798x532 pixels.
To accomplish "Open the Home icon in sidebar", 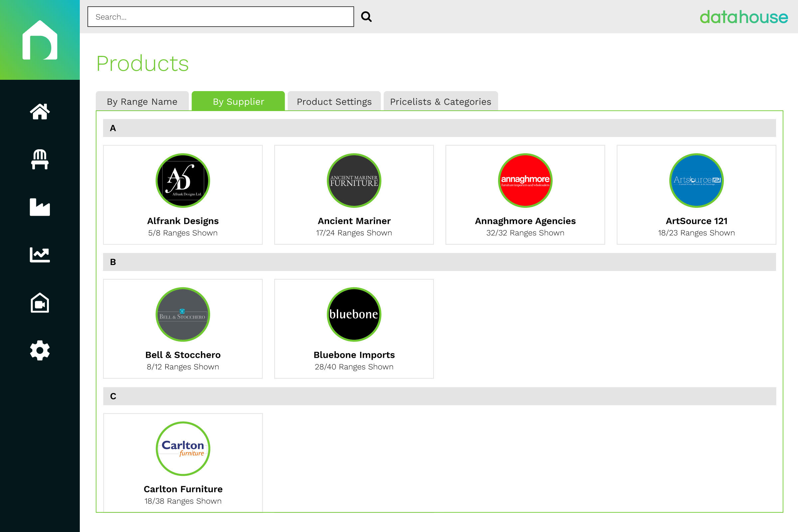I will [40, 112].
